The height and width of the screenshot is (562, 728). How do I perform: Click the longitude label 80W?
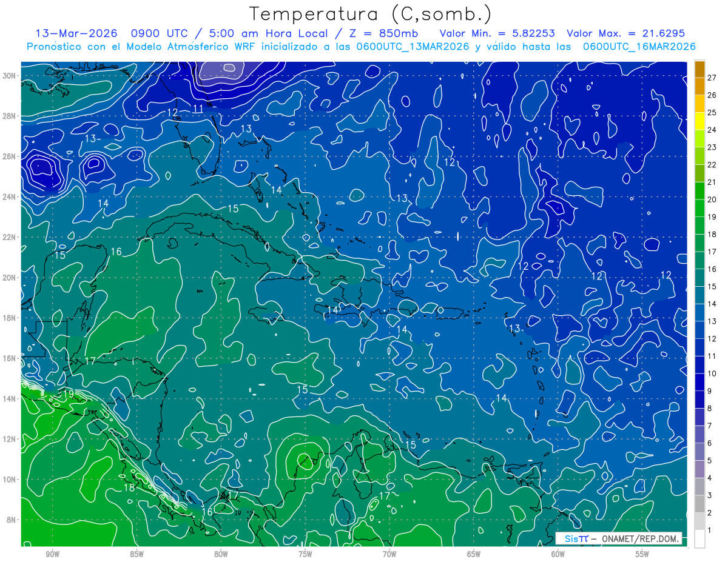click(x=221, y=555)
